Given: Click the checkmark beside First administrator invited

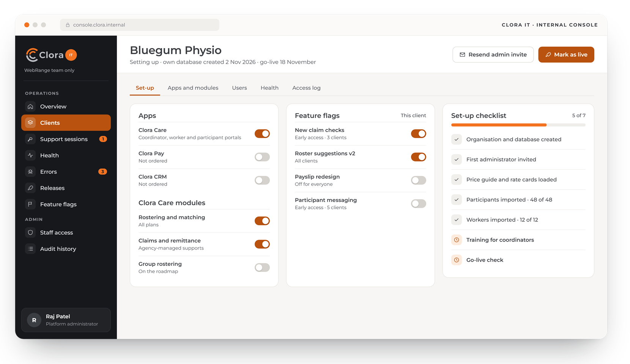Looking at the screenshot, I should 457,160.
